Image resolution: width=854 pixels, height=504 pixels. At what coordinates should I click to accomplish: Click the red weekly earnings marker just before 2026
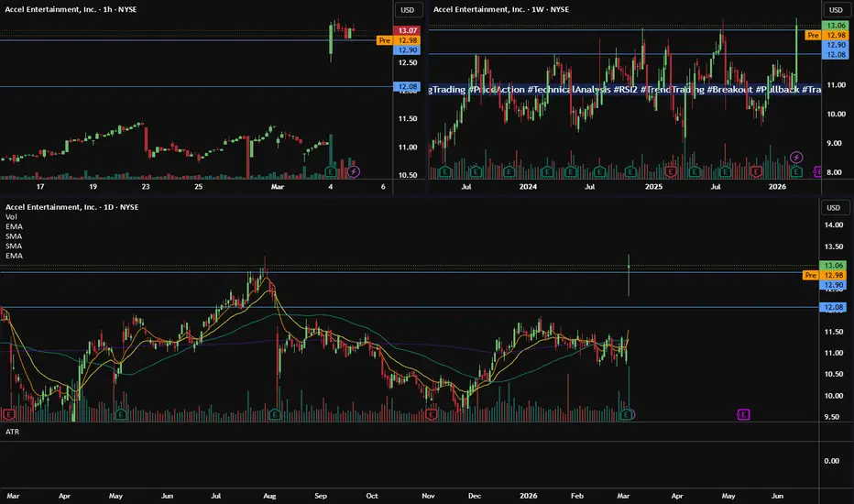(756, 171)
